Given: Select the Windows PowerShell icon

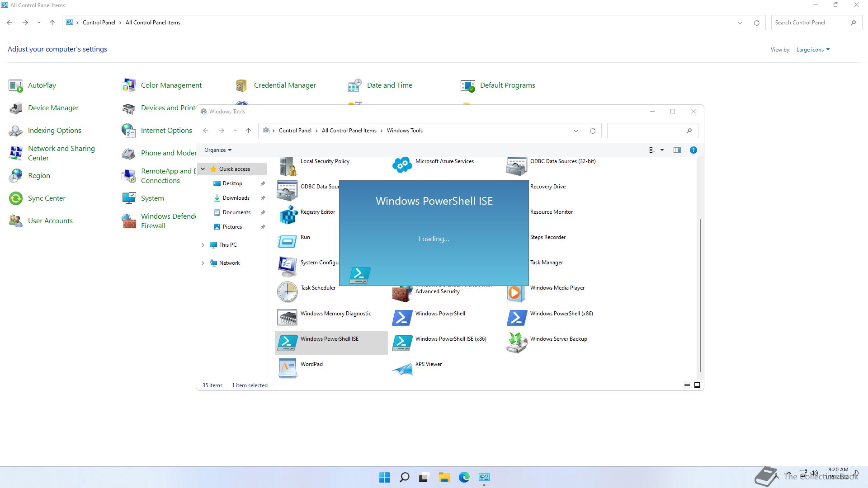Looking at the screenshot, I should (402, 318).
